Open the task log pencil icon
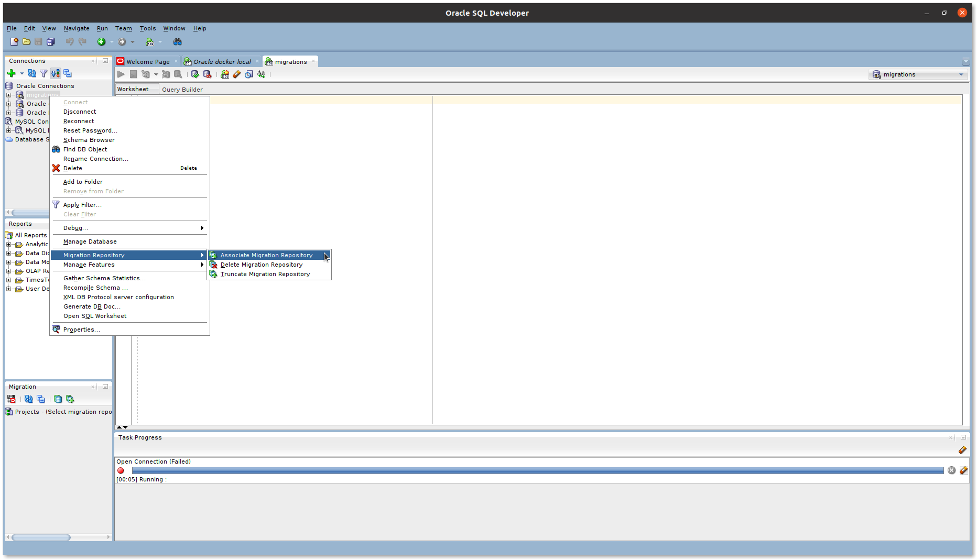The height and width of the screenshot is (560, 977). point(963,450)
